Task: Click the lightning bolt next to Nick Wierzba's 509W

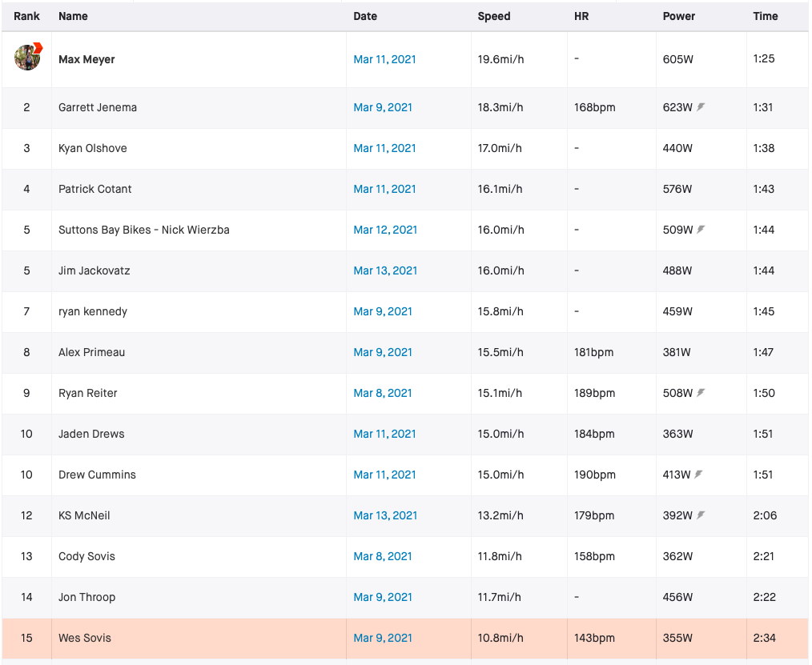Action: coord(701,230)
